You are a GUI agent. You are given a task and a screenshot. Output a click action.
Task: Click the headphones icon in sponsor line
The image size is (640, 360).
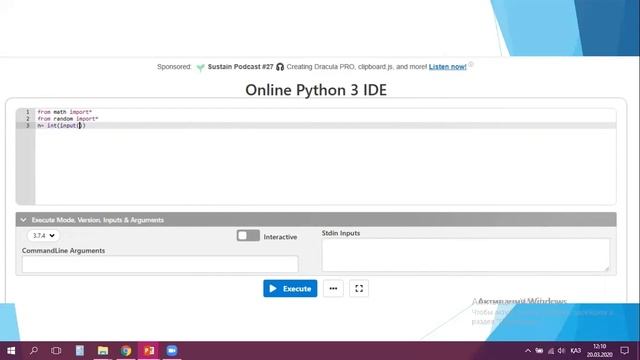pyautogui.click(x=280, y=67)
